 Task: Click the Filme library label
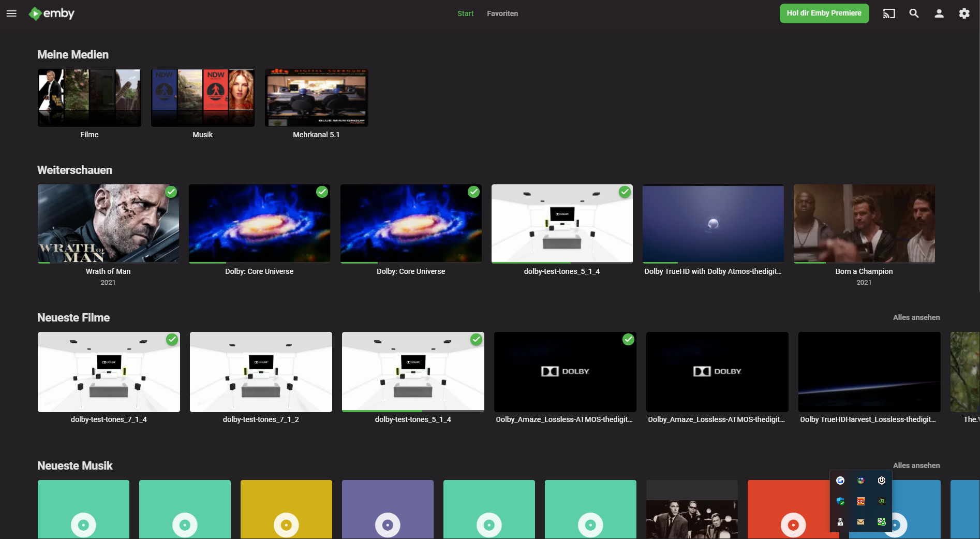pos(90,135)
